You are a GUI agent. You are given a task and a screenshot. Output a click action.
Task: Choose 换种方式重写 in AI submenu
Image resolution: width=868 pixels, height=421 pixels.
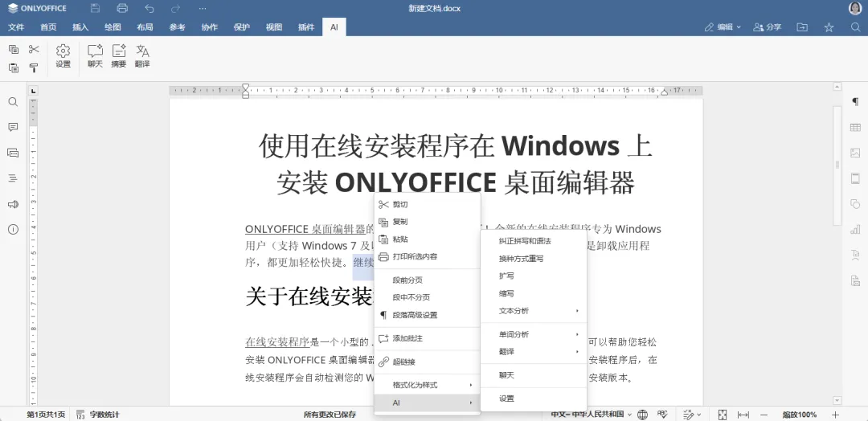534,259
